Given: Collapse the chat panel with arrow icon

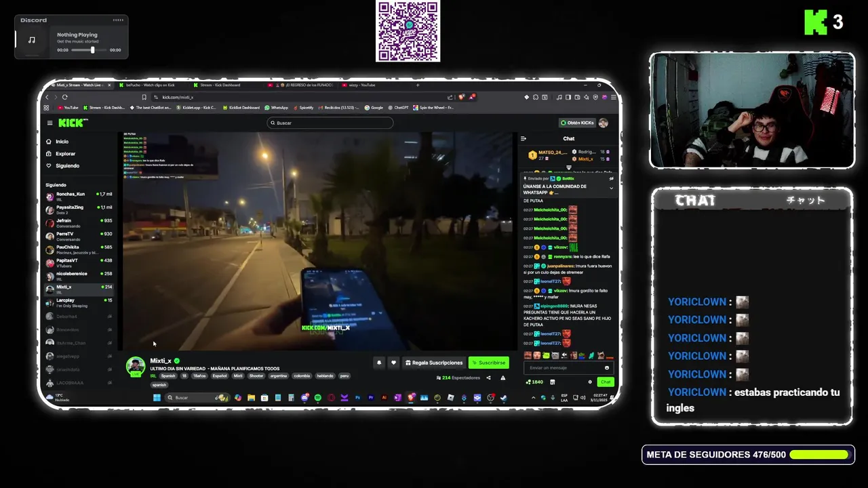Looking at the screenshot, I should tap(524, 138).
